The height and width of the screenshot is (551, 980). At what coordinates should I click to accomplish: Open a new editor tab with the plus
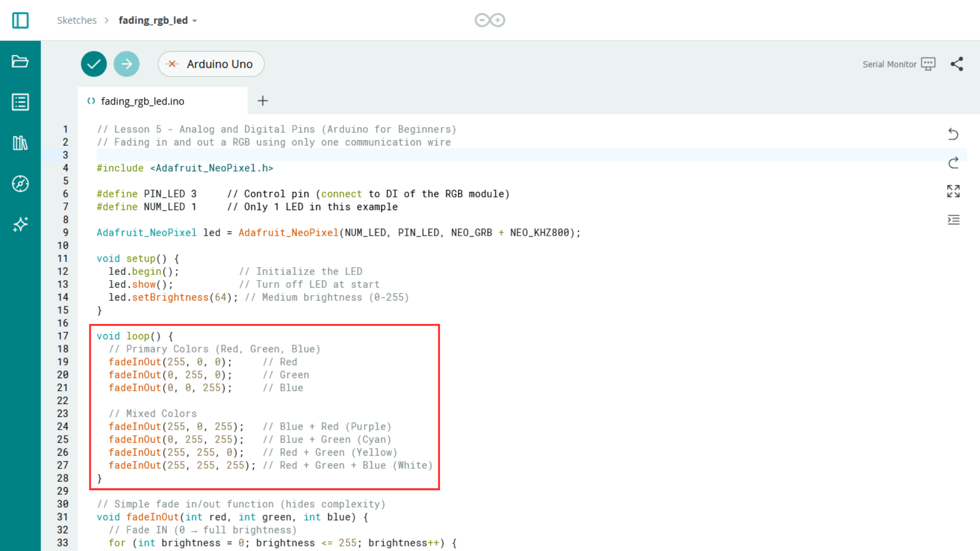click(x=262, y=101)
